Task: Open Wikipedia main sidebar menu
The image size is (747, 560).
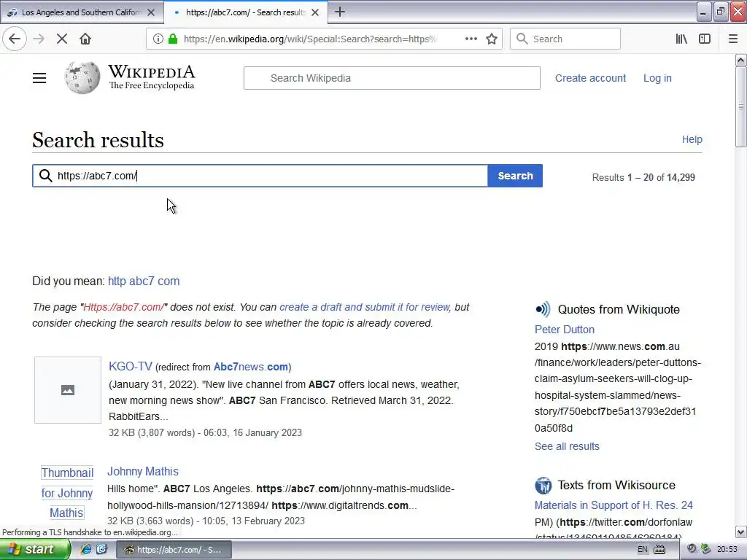Action: tap(39, 78)
